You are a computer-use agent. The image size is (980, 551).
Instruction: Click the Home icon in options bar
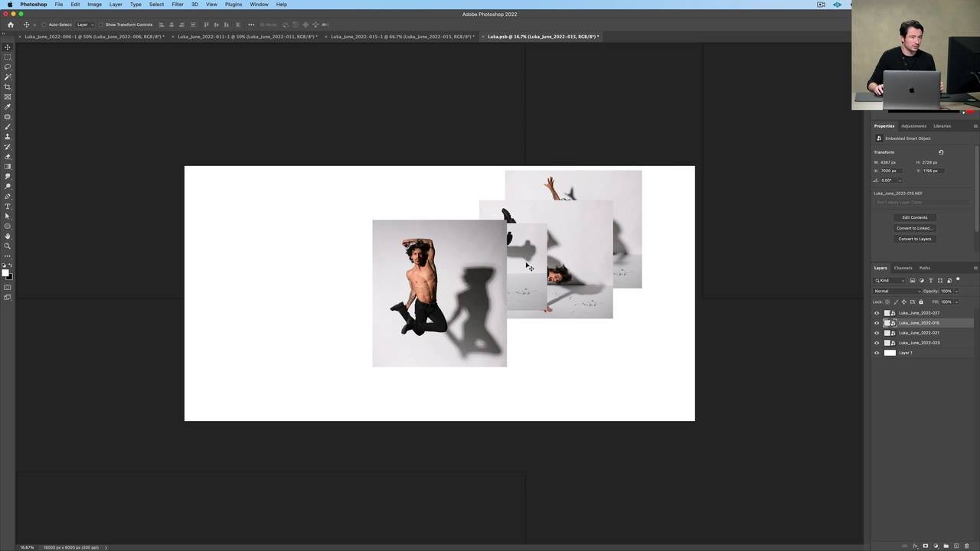[x=10, y=24]
